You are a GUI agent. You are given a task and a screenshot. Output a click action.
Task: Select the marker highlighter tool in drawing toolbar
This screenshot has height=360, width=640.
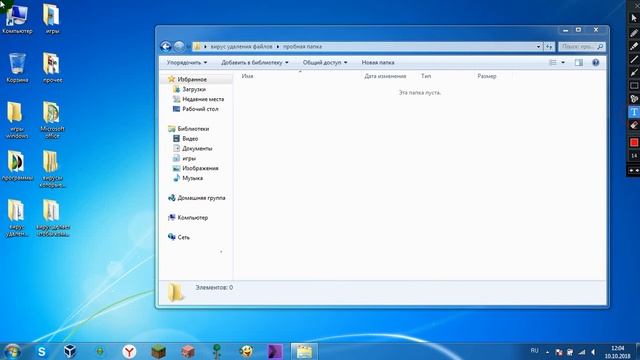(x=633, y=46)
